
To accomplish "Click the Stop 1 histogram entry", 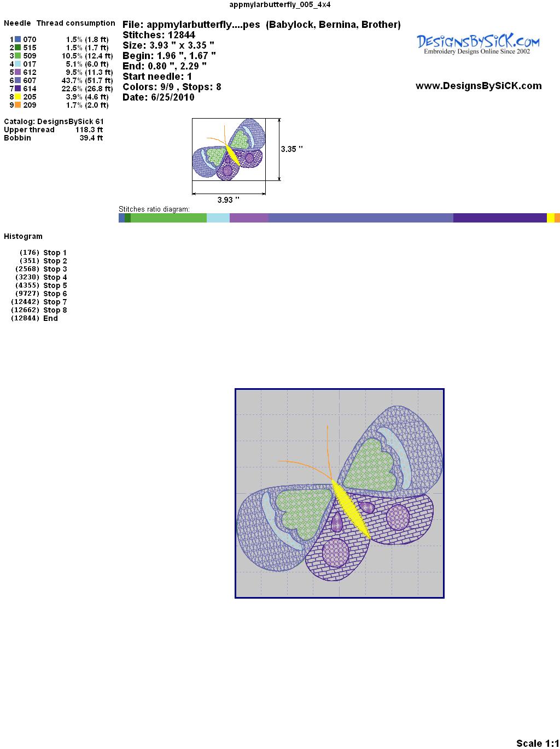I will click(x=55, y=253).
